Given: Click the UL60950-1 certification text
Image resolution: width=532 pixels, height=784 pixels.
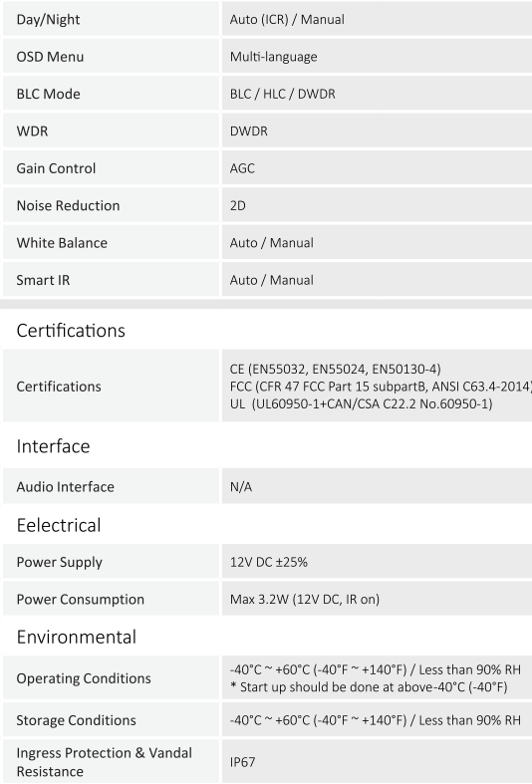Looking at the screenshot, I should pos(361,403).
